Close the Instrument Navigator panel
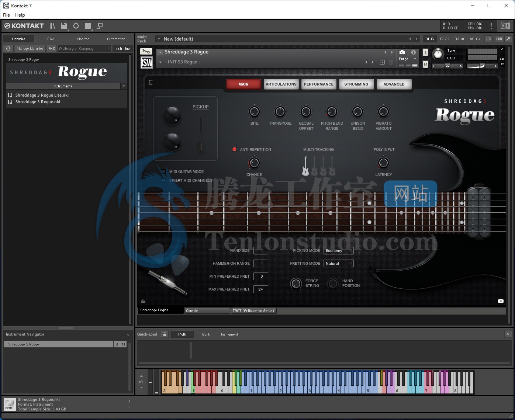 coord(128,334)
